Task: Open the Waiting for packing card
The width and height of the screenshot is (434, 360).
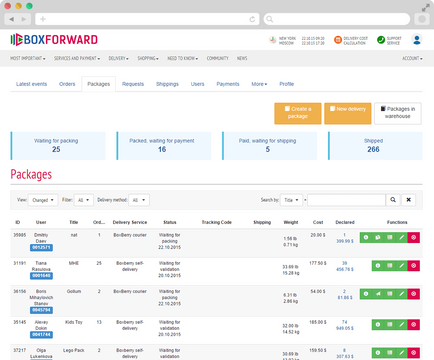Action: pyautogui.click(x=58, y=146)
